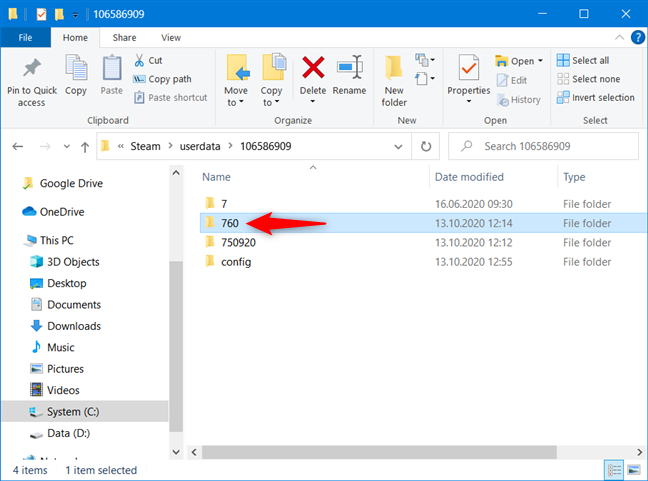Select Downloads in the navigation pane

point(74,326)
